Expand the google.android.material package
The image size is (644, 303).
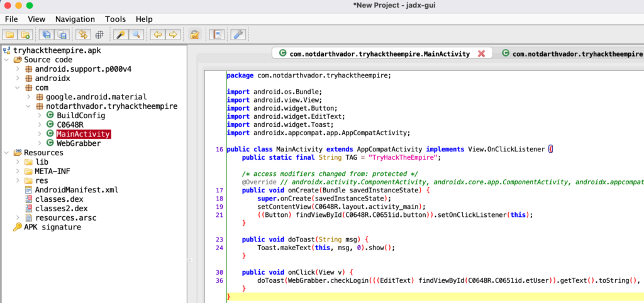(28, 97)
